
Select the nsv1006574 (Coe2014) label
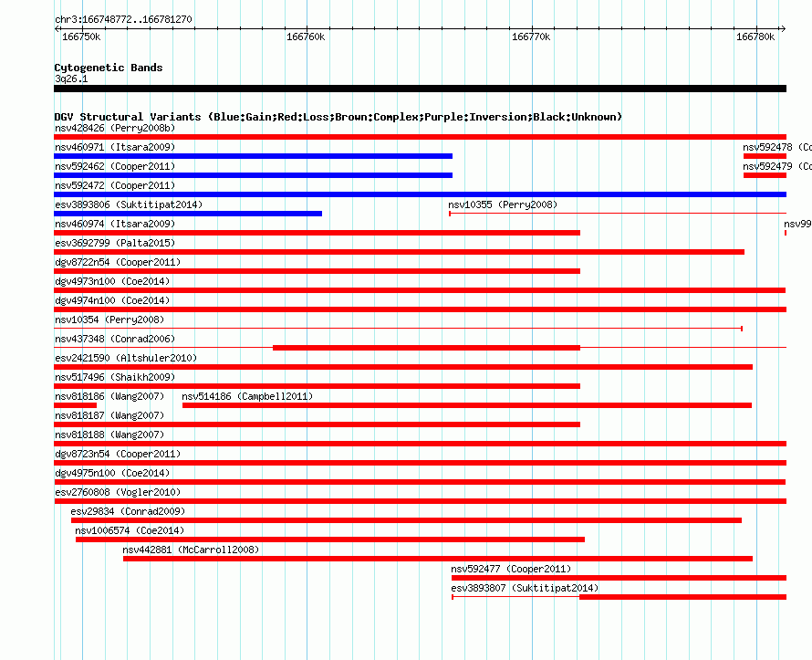pyautogui.click(x=130, y=530)
